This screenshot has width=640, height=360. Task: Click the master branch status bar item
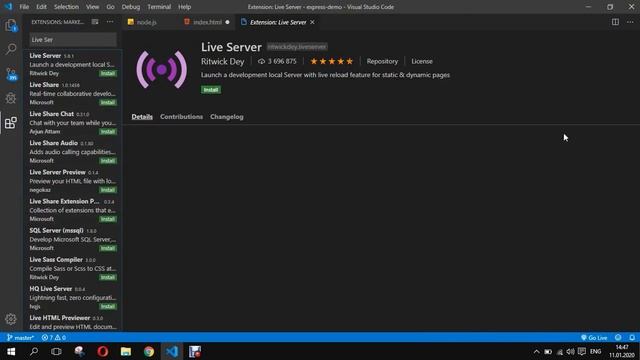(x=20, y=338)
